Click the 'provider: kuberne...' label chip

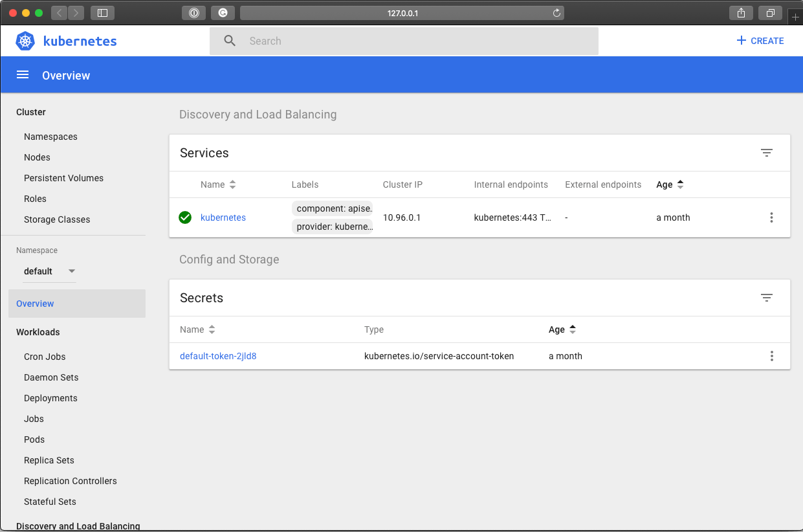[x=333, y=227]
